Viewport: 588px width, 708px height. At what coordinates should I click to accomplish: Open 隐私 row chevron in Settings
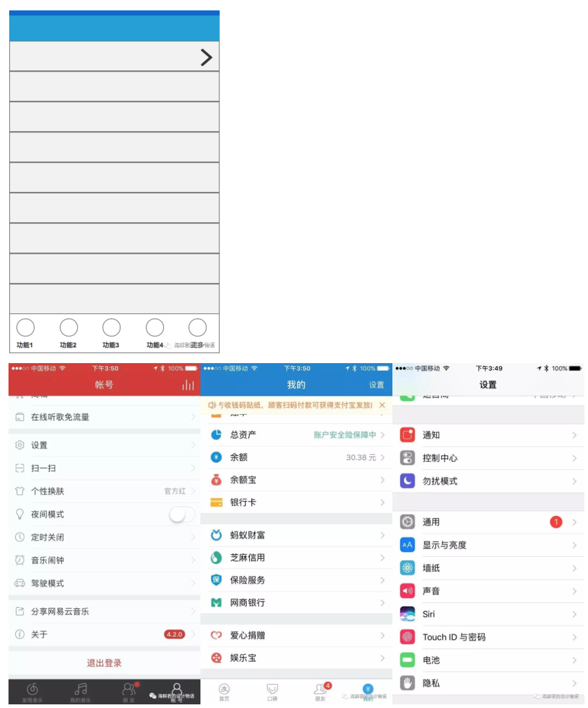pos(575,683)
